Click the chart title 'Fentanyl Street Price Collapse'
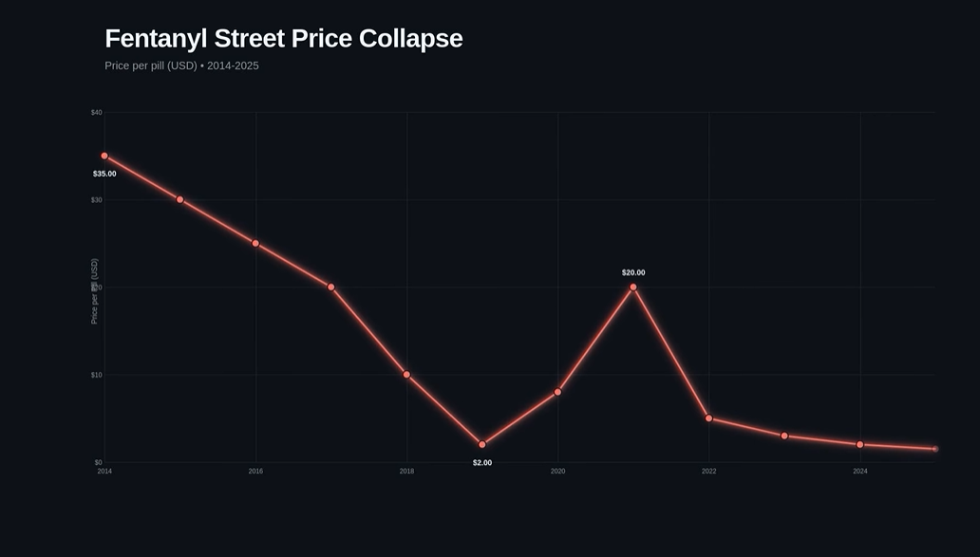This screenshot has height=557, width=980. (x=284, y=39)
